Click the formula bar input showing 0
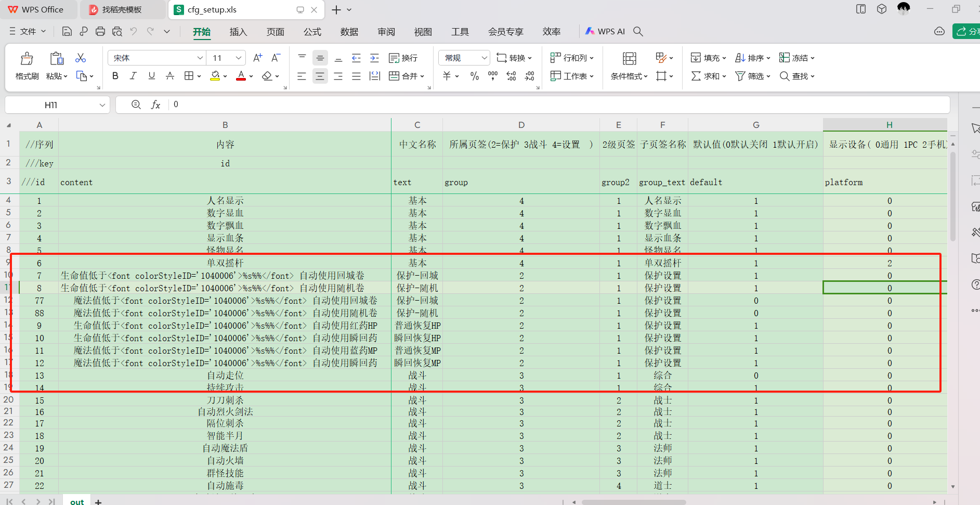980x505 pixels. coord(560,105)
